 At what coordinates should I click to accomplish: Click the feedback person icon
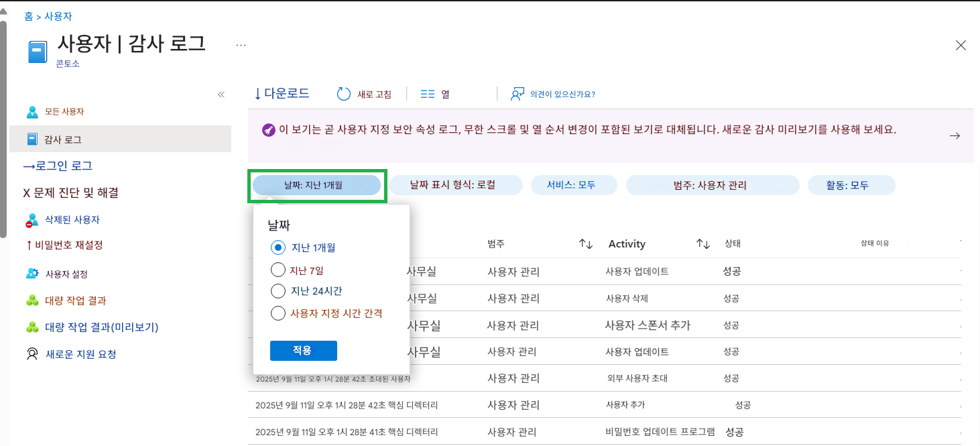point(517,94)
